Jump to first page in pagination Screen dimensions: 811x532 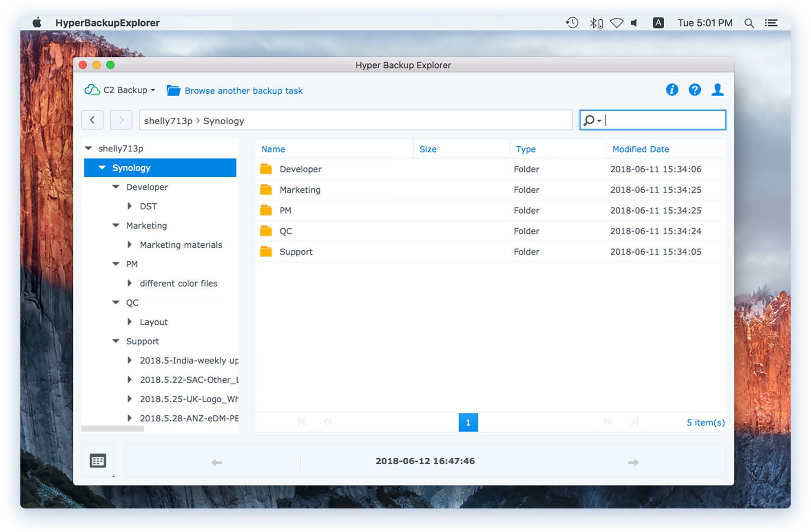[x=301, y=422]
